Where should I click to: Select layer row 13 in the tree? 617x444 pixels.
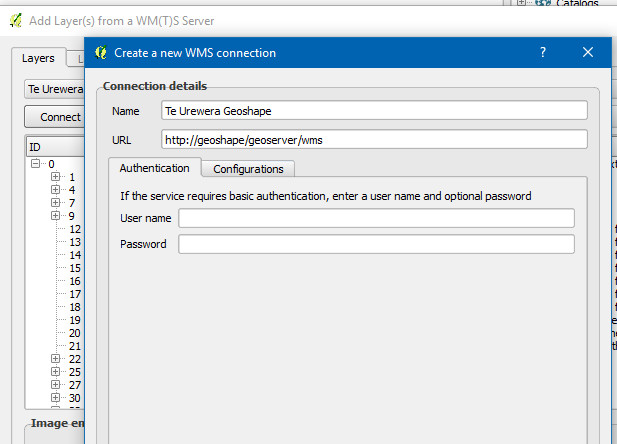point(75,242)
